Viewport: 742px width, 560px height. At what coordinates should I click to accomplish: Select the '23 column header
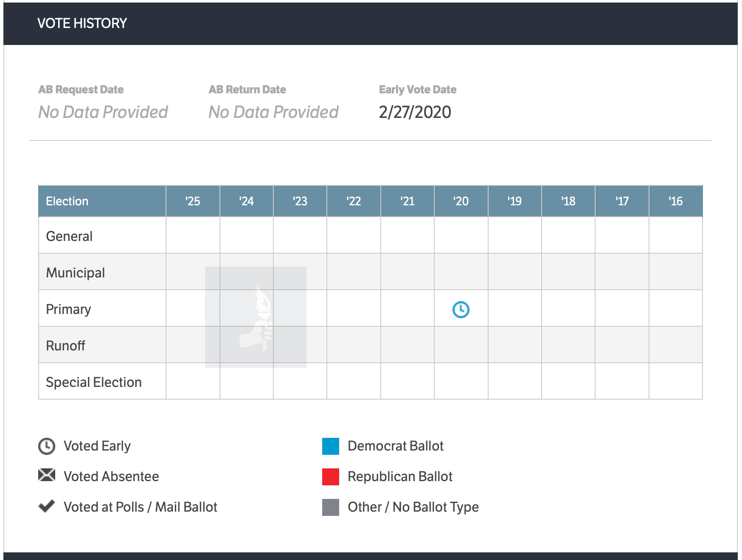click(300, 201)
